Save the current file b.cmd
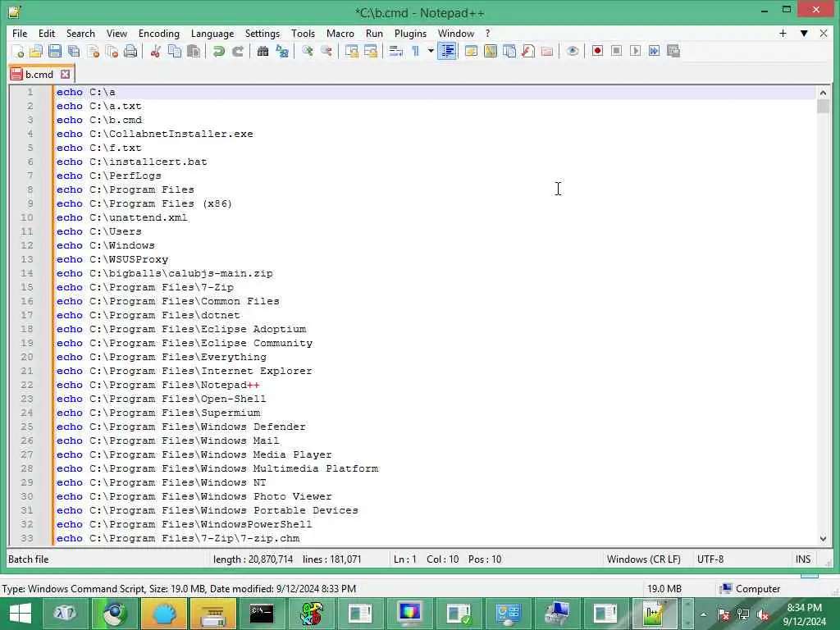Viewport: 840px width, 630px height. tap(55, 51)
